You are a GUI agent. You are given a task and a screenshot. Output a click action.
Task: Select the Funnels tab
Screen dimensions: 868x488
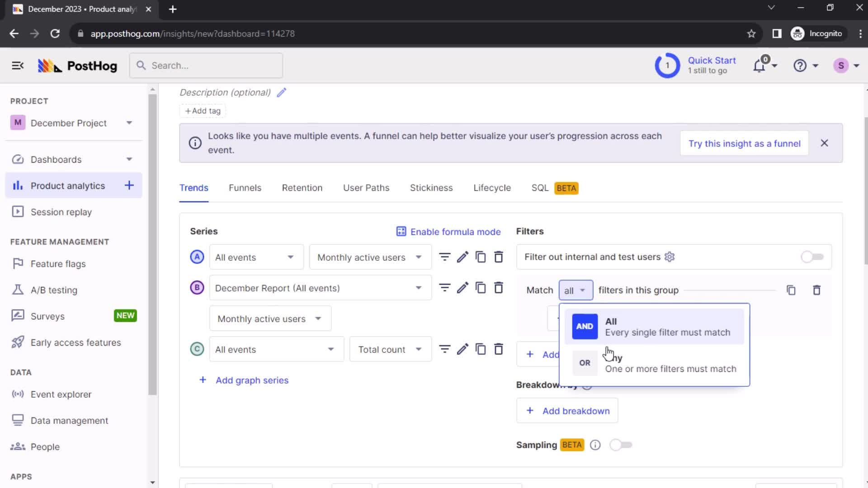coord(245,188)
